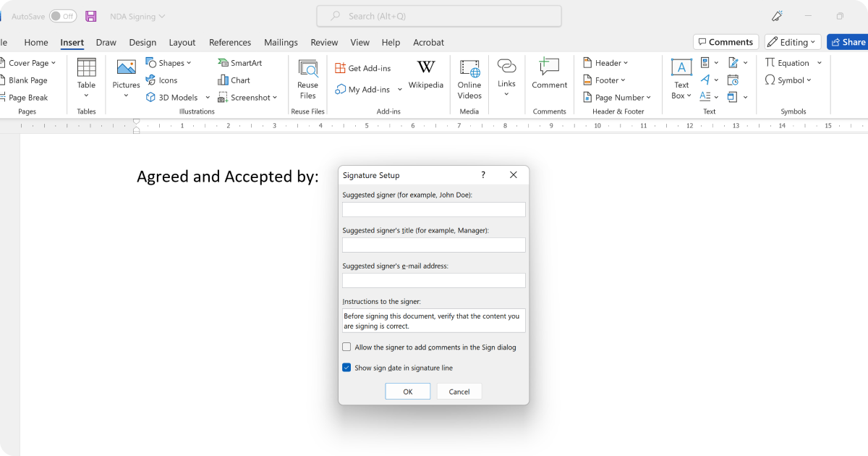Click the Save floppy disk icon

coord(91,16)
